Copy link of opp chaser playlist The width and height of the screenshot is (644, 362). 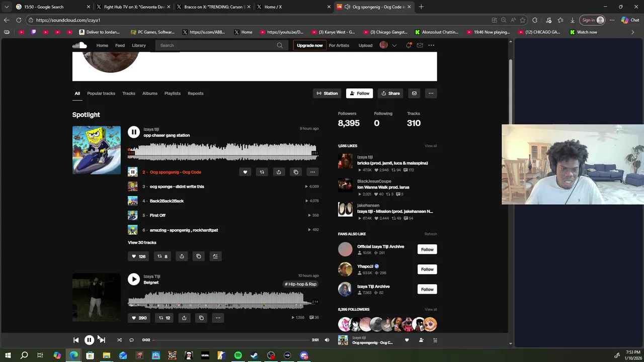point(199,256)
